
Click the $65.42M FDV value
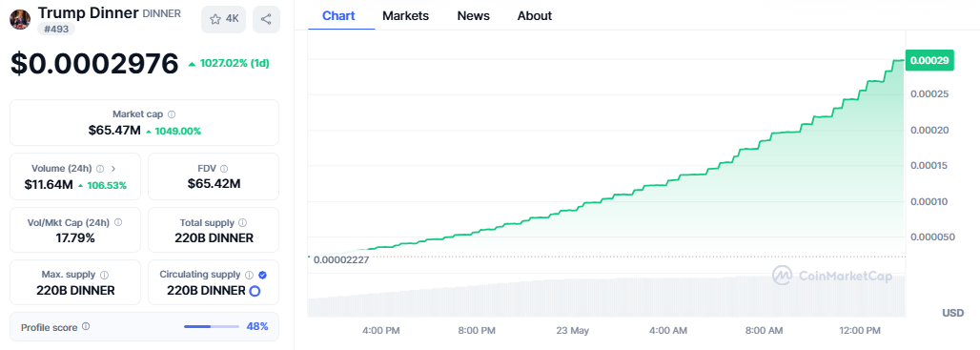[x=214, y=184]
